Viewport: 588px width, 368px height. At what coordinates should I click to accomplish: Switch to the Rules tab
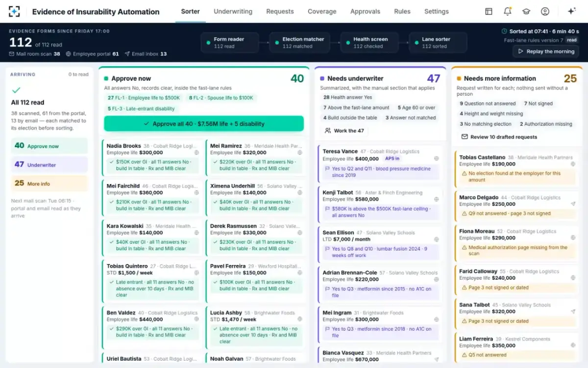tap(402, 11)
